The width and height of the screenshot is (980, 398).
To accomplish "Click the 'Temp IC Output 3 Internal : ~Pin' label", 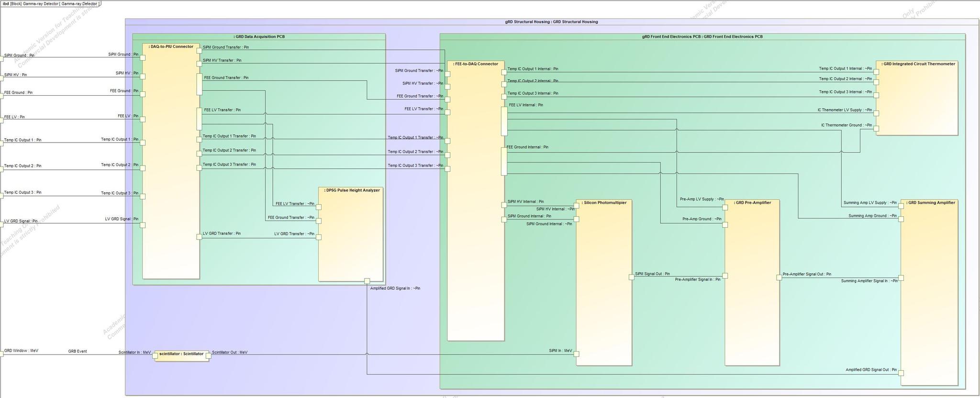I will coord(846,92).
